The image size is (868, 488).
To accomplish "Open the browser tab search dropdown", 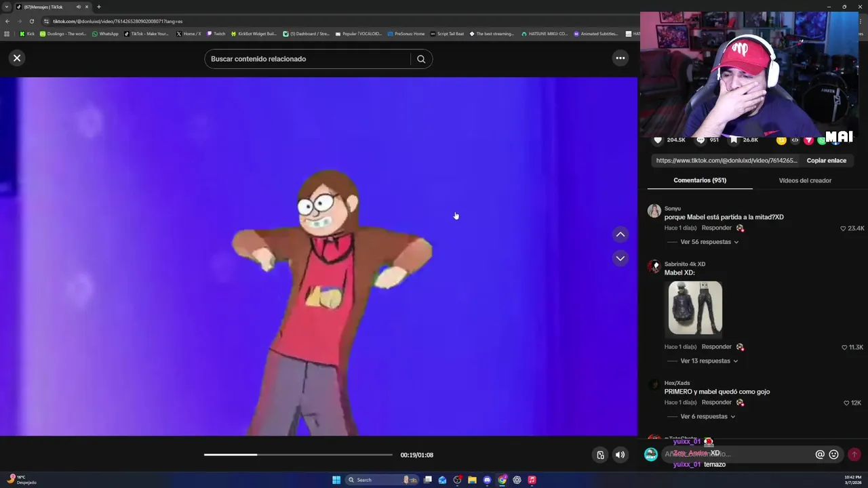I will point(7,7).
